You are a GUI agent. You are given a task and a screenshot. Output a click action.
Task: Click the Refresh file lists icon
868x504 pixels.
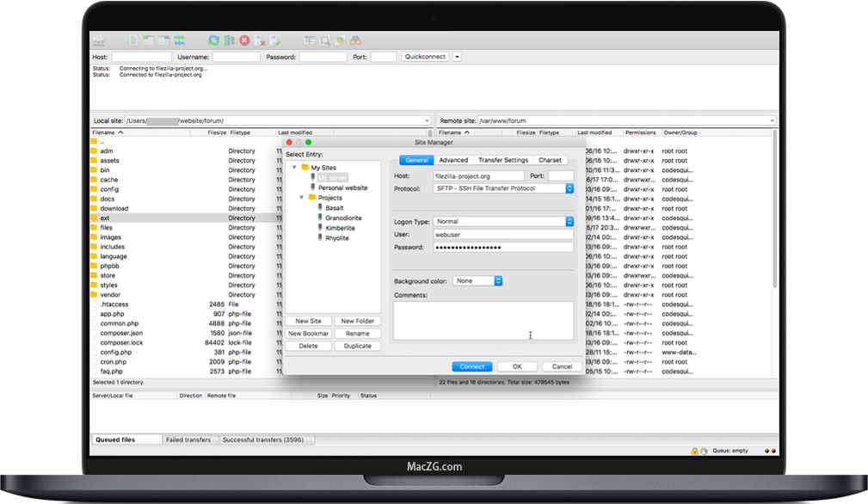[213, 40]
